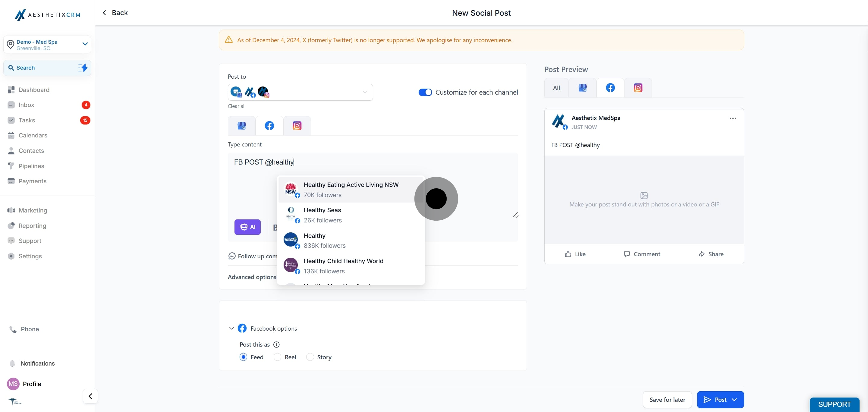Collapse the sidebar with the arrow button
The width and height of the screenshot is (868, 412).
[90, 396]
